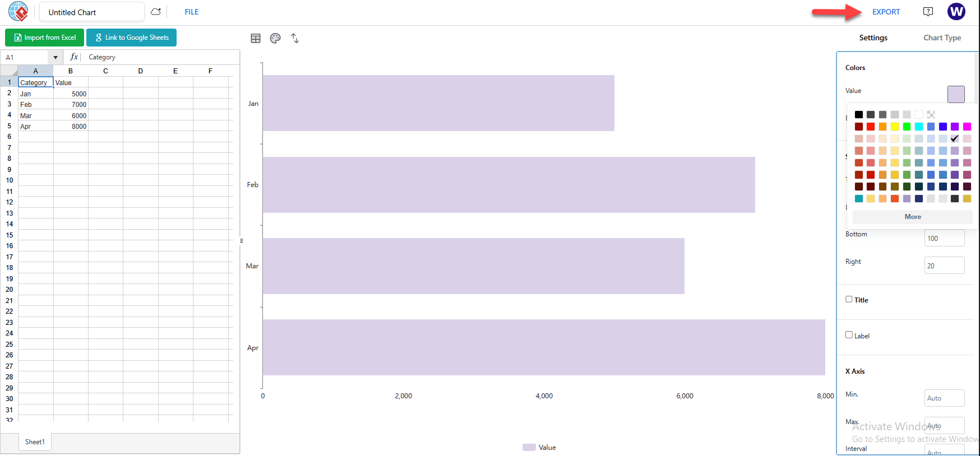This screenshot has width=980, height=456.
Task: Click the Link to Google Sheets button
Action: click(x=131, y=38)
